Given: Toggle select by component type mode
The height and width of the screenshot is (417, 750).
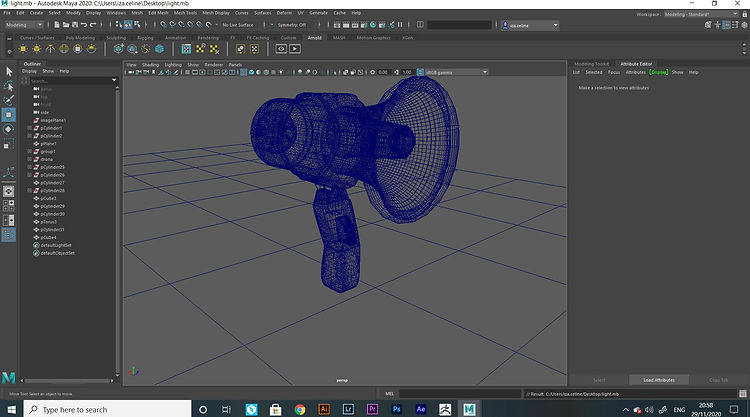Looking at the screenshot, I should (x=138, y=24).
